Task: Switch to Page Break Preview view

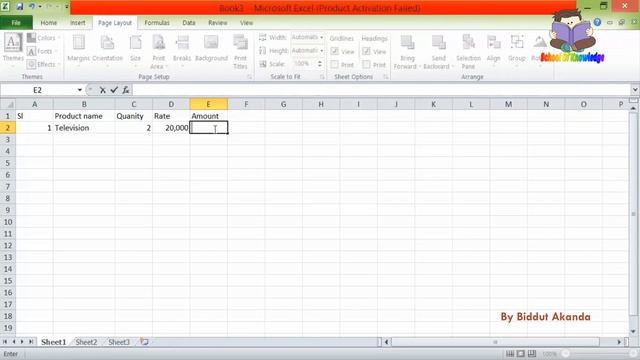Action: (531, 353)
